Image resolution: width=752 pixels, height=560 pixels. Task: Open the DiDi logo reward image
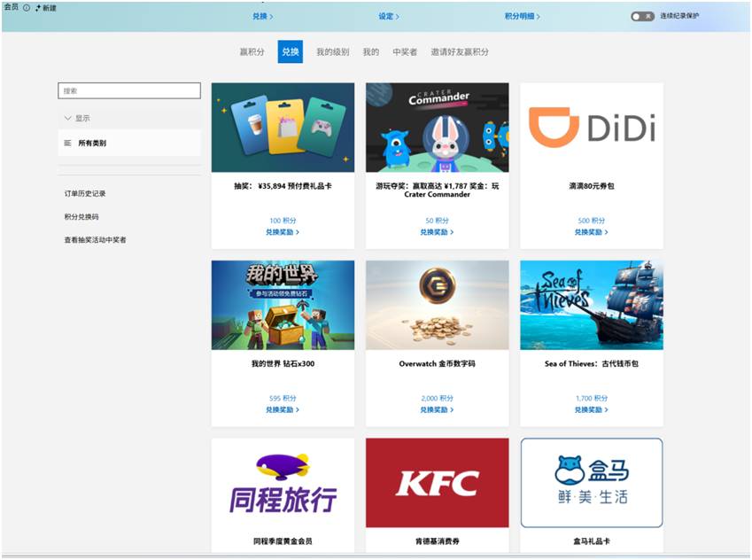[x=592, y=128]
